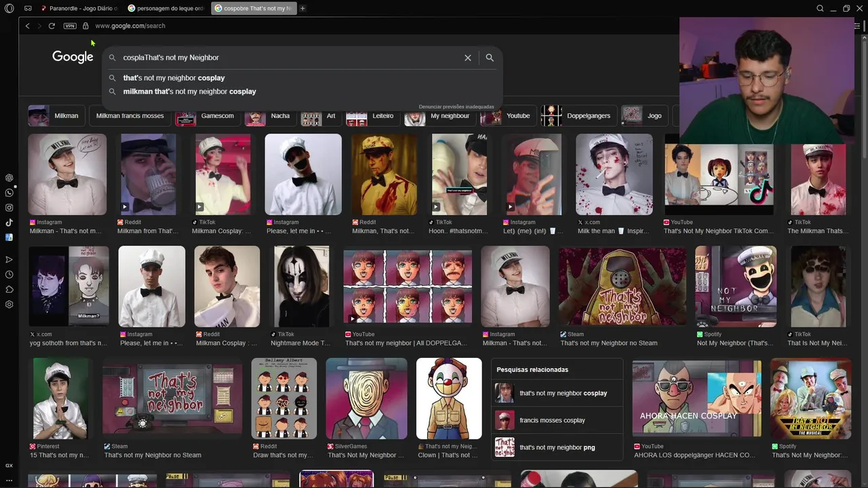Viewport: 868px width, 488px height.
Task: Open Spotify "That's Not My Neighbor" musical image
Action: pyautogui.click(x=810, y=399)
